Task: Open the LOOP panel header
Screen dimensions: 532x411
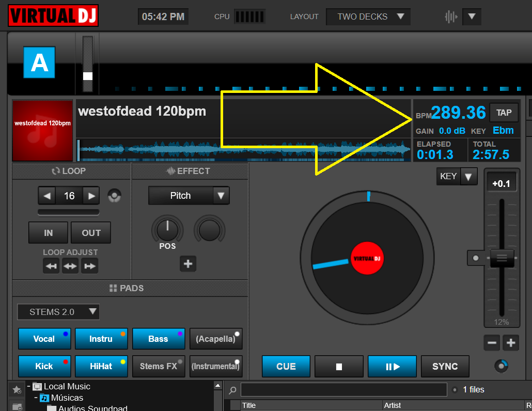Action: (71, 171)
